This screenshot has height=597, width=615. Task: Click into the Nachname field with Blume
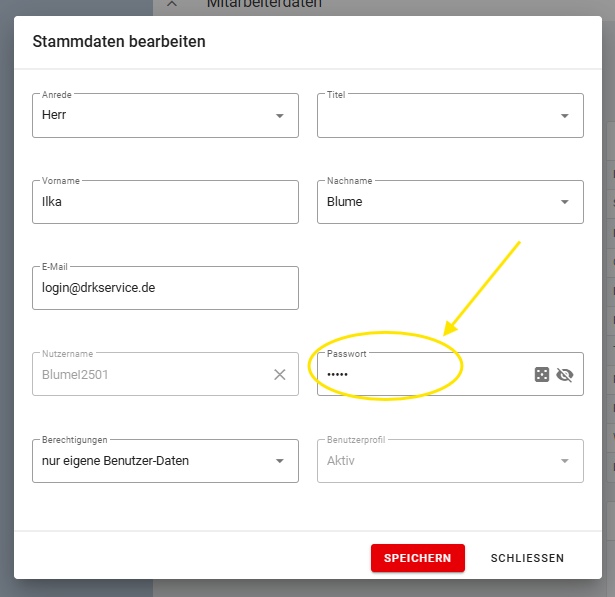click(435, 202)
